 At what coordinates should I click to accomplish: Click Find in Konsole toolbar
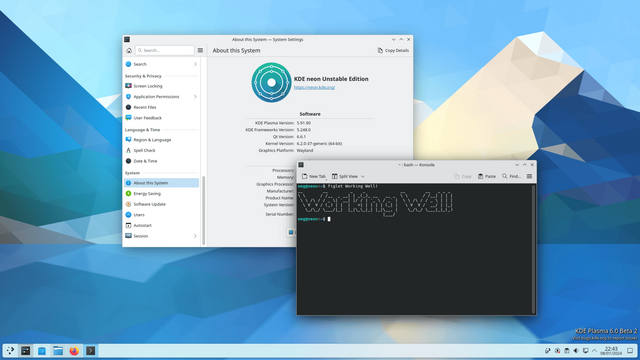[511, 176]
